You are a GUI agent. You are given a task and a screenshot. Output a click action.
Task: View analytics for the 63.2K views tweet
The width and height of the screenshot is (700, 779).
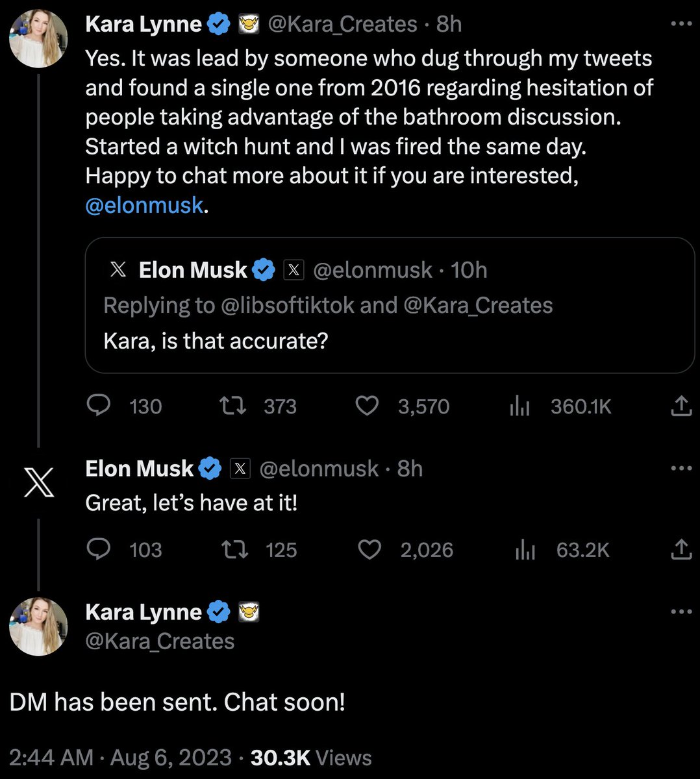coord(525,550)
